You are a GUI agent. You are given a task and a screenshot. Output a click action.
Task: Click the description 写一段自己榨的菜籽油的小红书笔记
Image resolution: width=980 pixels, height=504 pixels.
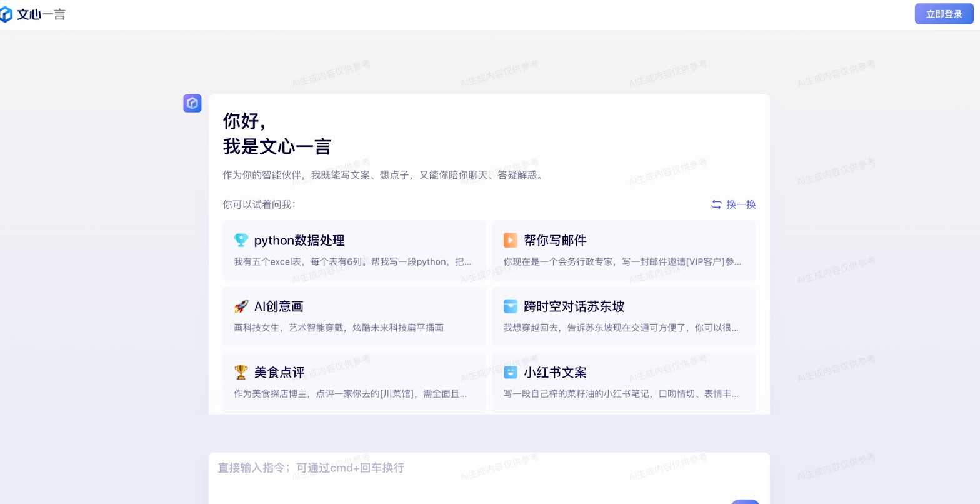pyautogui.click(x=621, y=393)
